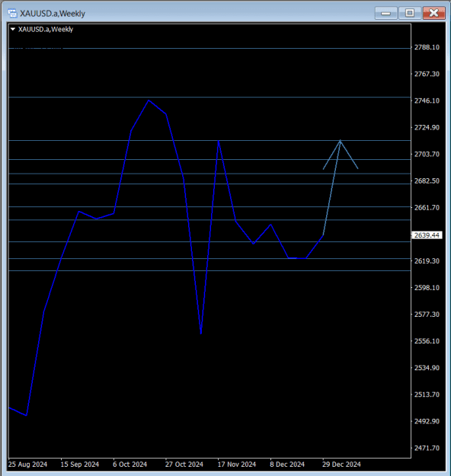
Task: Click the 2703.70 price scale value
Action: 427,154
